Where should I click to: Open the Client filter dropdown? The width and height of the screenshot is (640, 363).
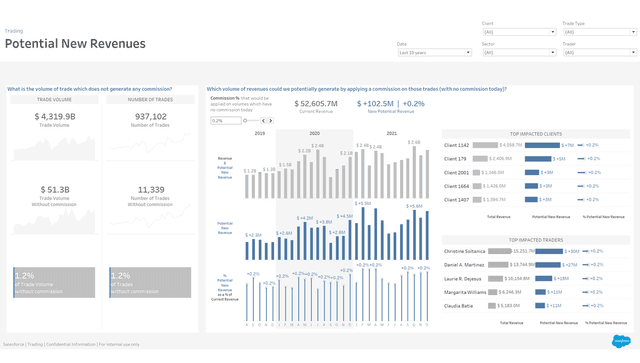point(519,32)
